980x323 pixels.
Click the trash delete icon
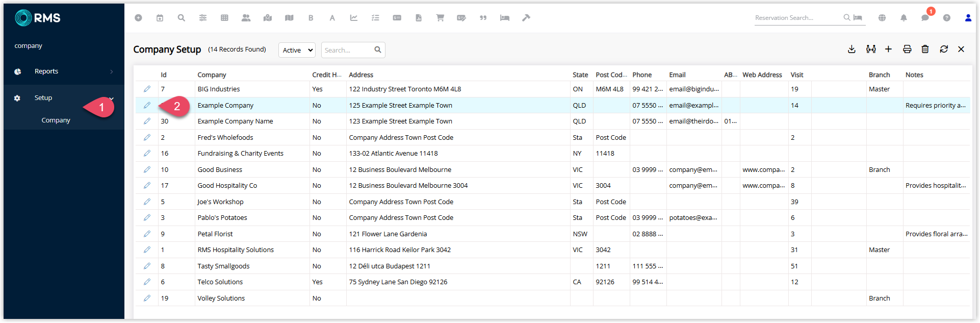tap(925, 49)
